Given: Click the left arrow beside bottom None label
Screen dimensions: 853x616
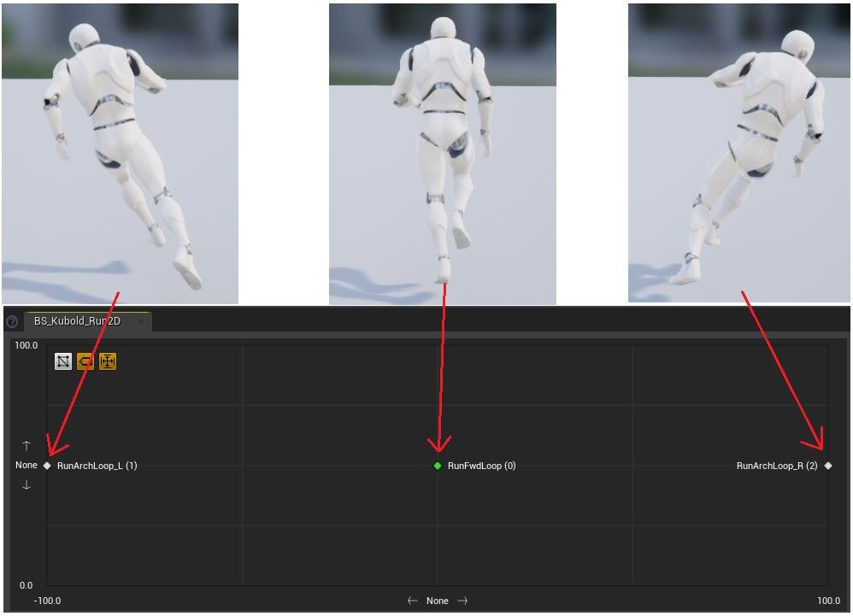Looking at the screenshot, I should 415,601.
